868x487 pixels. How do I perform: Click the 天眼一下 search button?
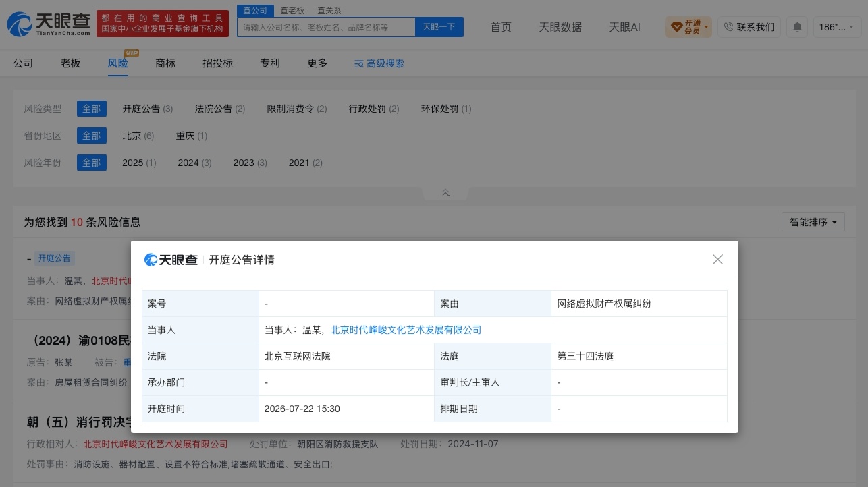[x=439, y=27]
